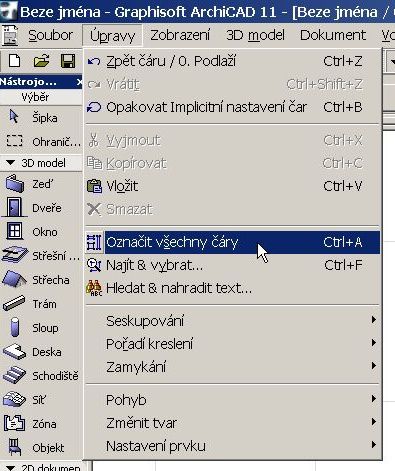This screenshot has width=395, height=471.
Task: Select the Dveře door tool
Action: tap(40, 208)
